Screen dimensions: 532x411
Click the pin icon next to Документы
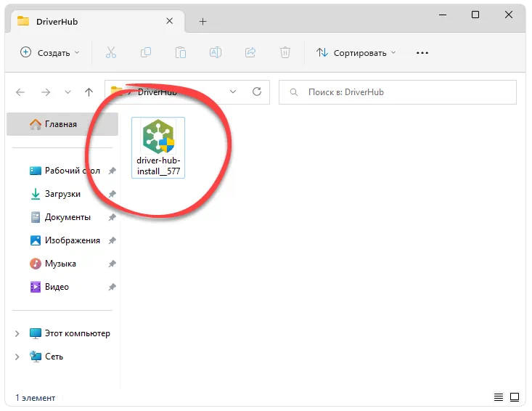click(112, 217)
